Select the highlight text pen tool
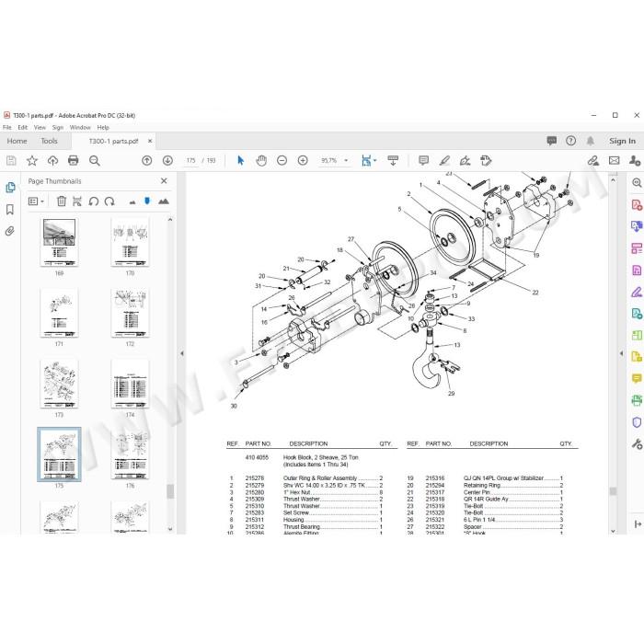Screen dimensions: 644x644 point(444,161)
